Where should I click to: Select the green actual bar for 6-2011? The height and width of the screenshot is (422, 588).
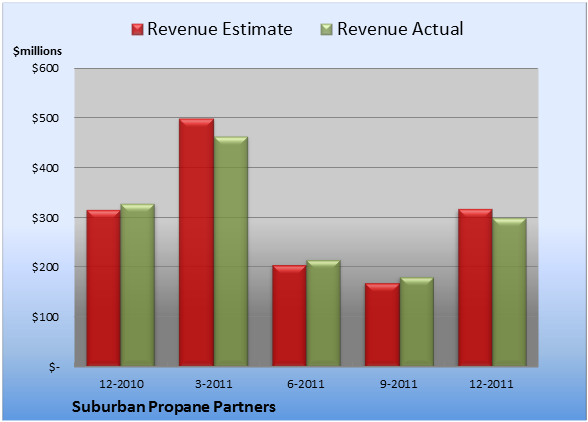[323, 313]
